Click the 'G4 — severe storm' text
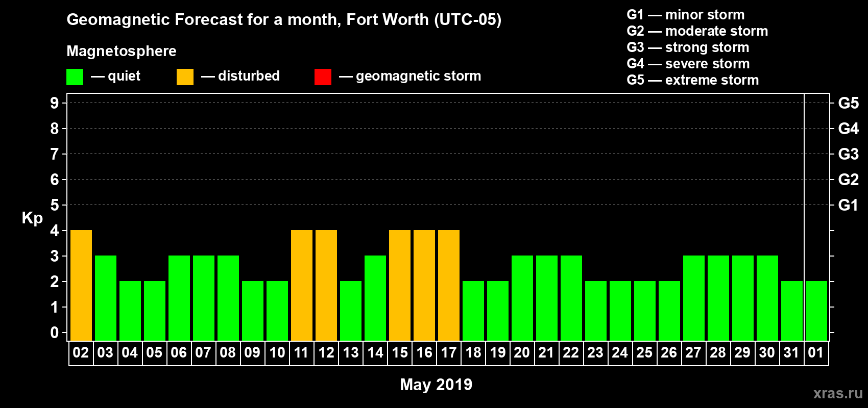The image size is (868, 408). click(x=688, y=64)
